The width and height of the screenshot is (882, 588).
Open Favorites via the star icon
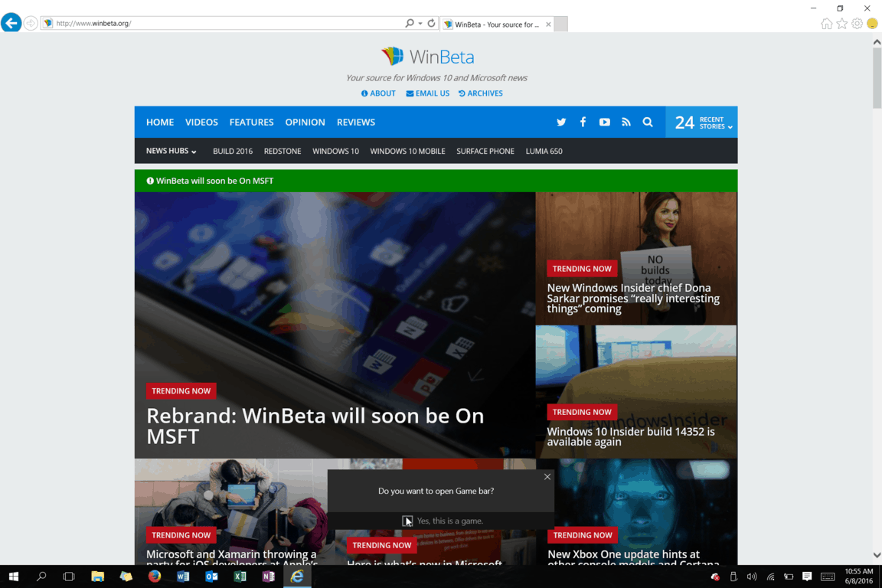[x=842, y=24]
